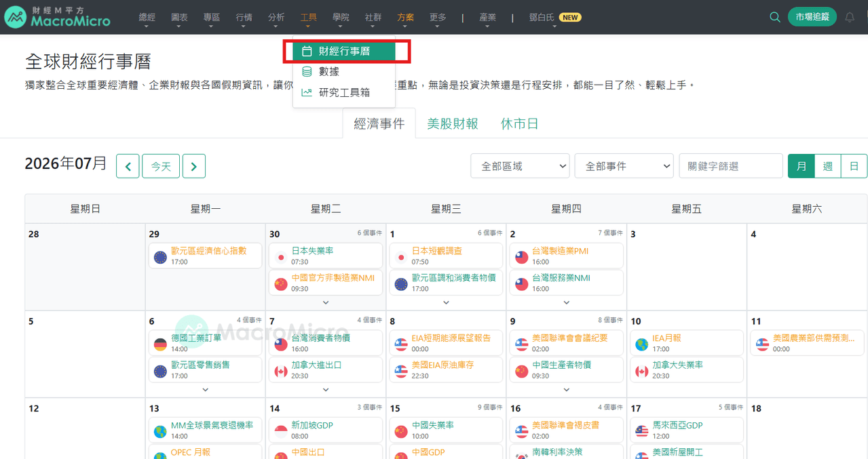Click the 6 個事件 count on day 30

[370, 233]
